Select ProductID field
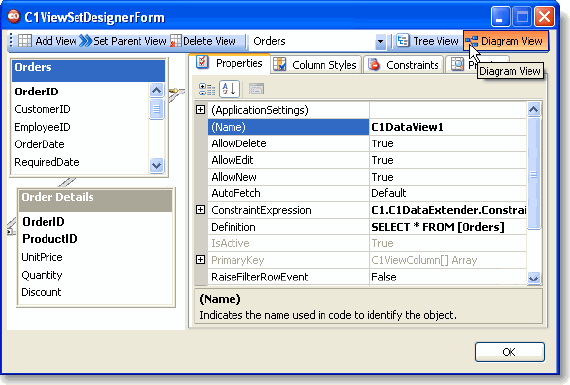 pos(50,239)
